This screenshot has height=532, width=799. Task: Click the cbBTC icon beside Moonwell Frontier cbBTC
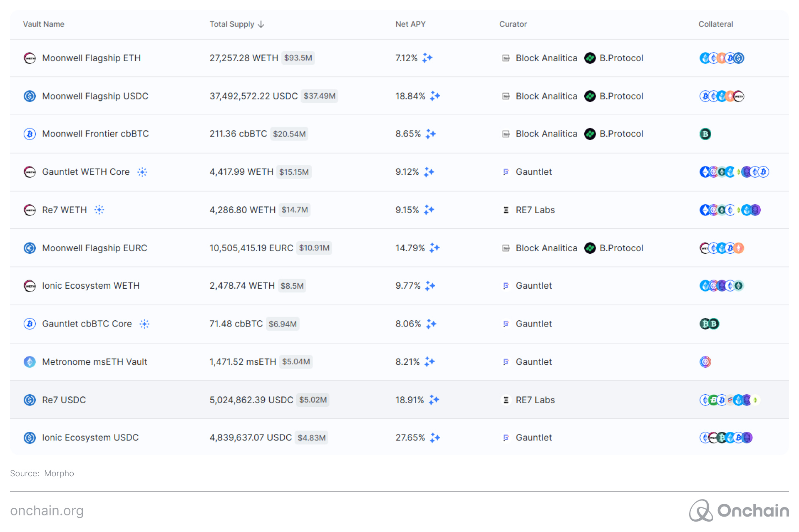(x=30, y=134)
